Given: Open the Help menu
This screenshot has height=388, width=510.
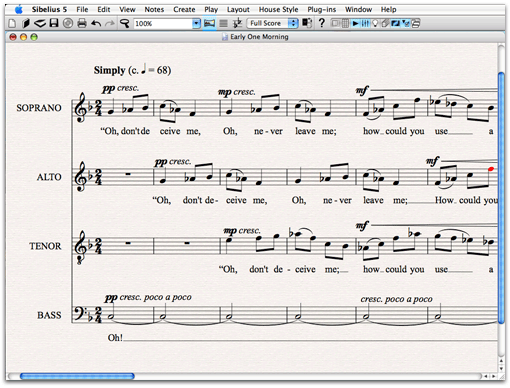Looking at the screenshot, I should (389, 9).
